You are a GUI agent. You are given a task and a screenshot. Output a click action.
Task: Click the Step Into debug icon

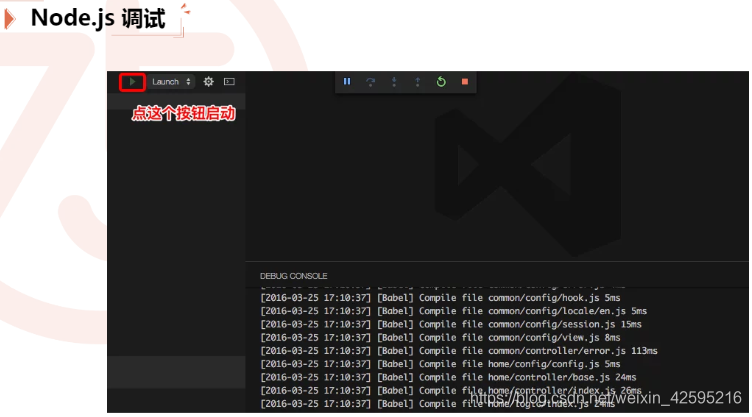point(394,82)
